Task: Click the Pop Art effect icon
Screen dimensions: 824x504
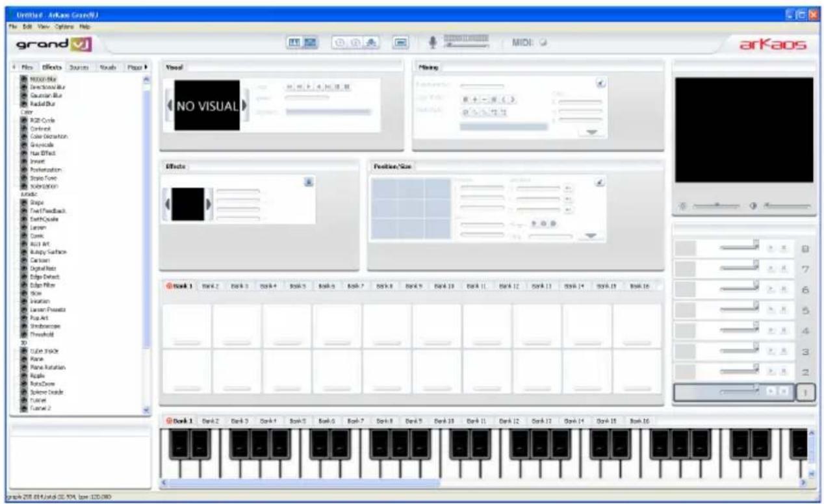Action: click(x=25, y=319)
